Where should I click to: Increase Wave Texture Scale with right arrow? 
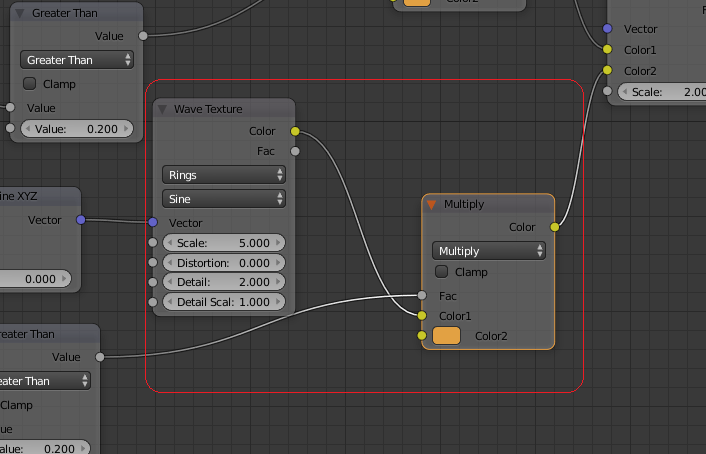tap(278, 243)
